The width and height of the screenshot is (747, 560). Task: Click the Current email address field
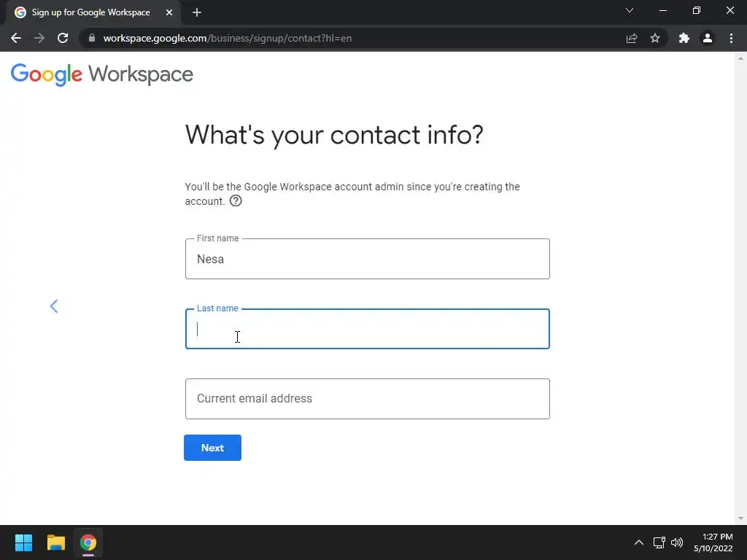(x=368, y=399)
